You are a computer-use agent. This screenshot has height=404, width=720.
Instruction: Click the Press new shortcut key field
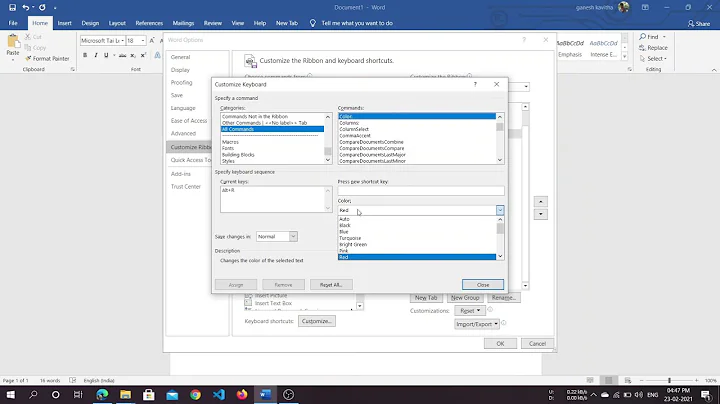(421, 191)
